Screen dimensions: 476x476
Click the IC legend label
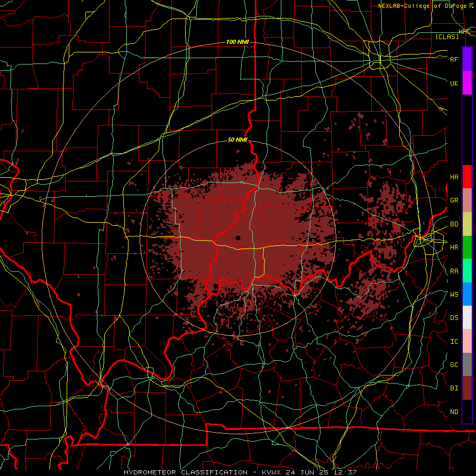pyautogui.click(x=454, y=342)
